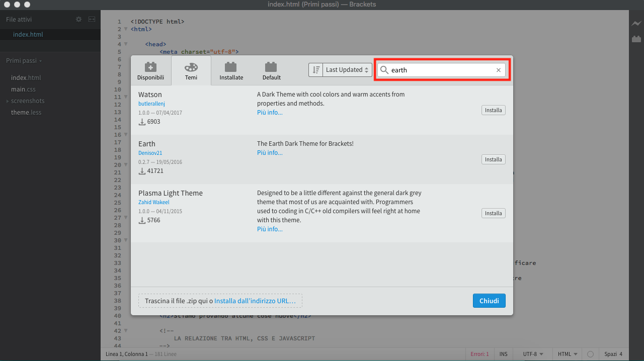Open Extension Manager brick icon in right toolbar
The image size is (644, 361).
point(636,39)
